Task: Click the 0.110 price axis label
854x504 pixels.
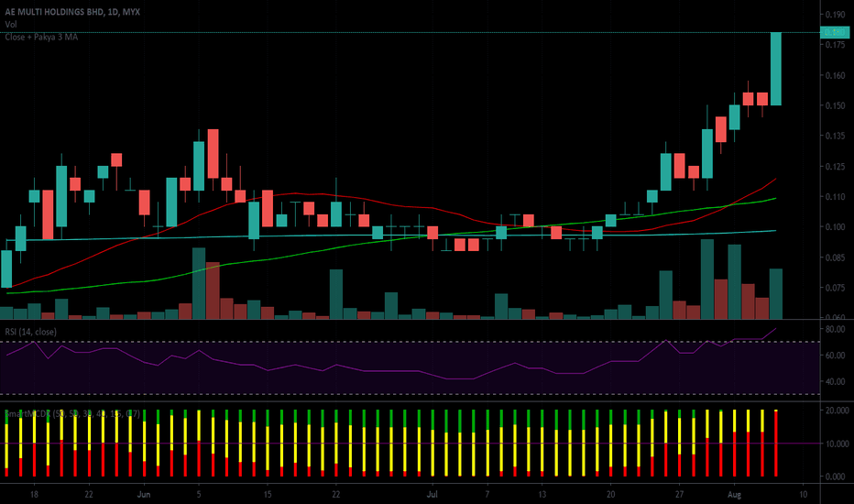Action: tap(835, 197)
